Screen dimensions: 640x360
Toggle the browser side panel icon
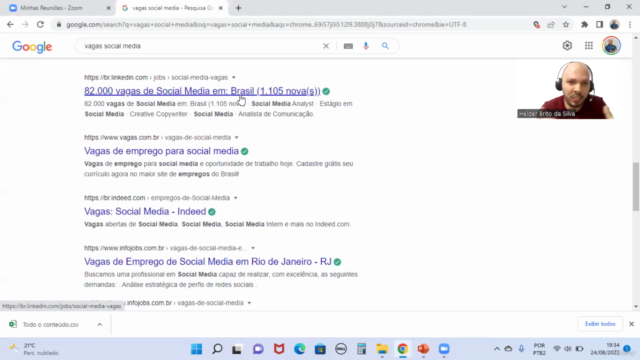[599, 24]
